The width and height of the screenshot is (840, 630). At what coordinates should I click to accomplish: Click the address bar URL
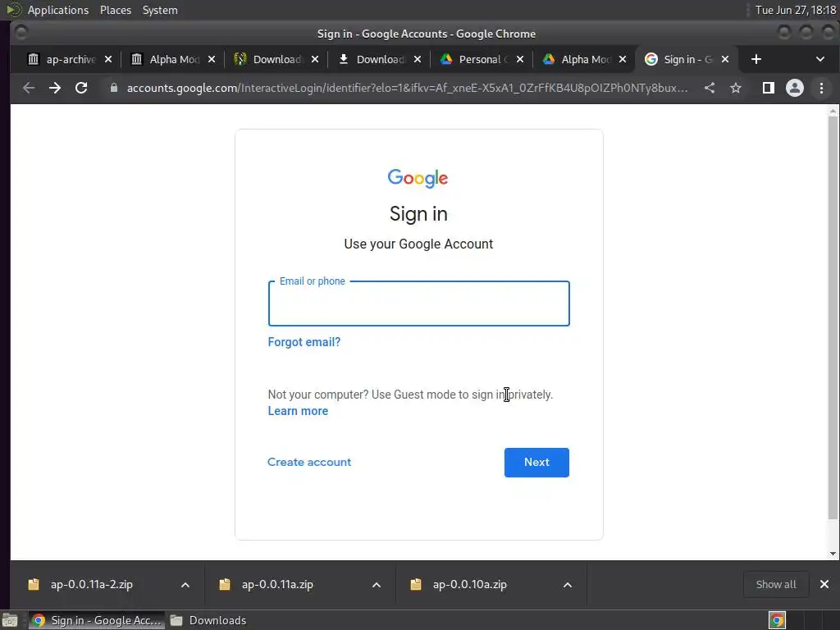pos(407,88)
